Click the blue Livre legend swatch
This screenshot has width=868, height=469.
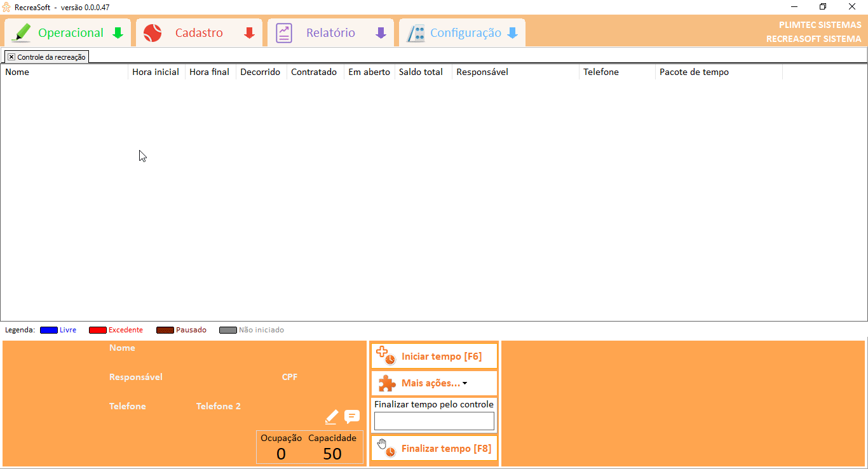click(49, 330)
